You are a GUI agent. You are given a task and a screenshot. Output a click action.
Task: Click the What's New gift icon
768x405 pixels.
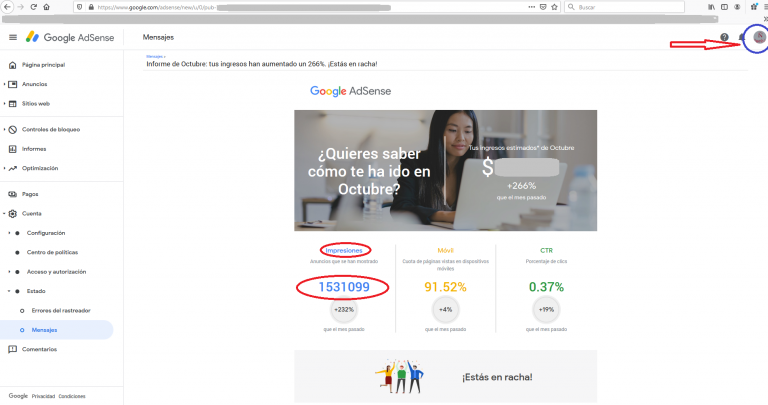(x=754, y=7)
